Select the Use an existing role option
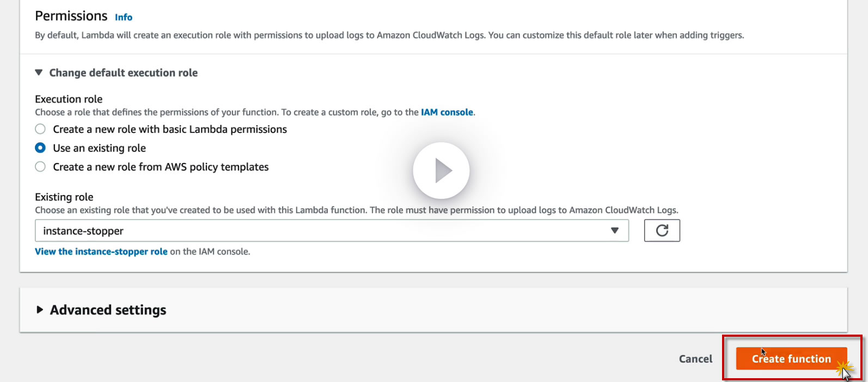This screenshot has width=868, height=382. coord(40,148)
